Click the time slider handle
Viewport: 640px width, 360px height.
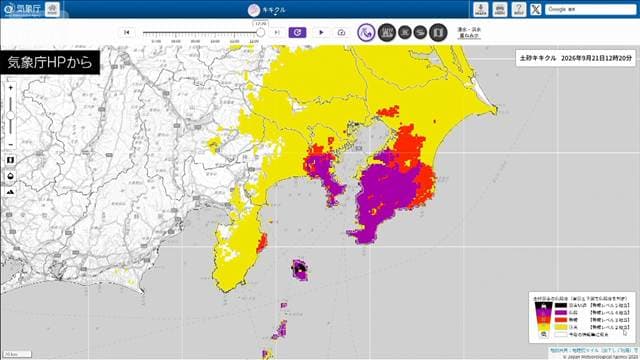pos(260,32)
